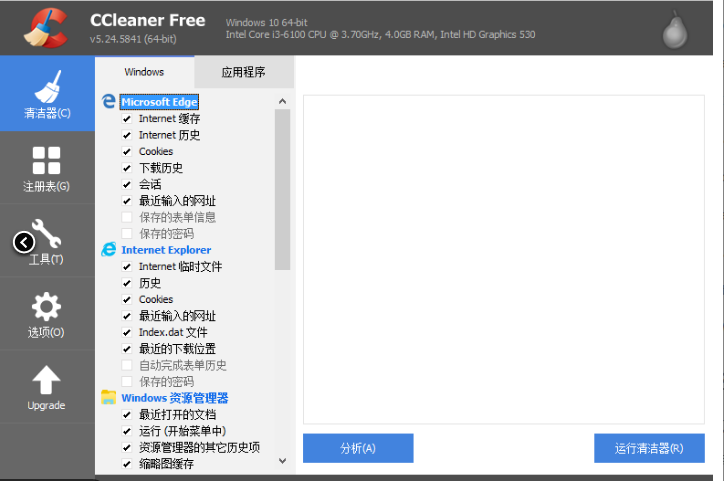Select the Windows 资源管理器 group heading
The image size is (724, 481).
(175, 398)
